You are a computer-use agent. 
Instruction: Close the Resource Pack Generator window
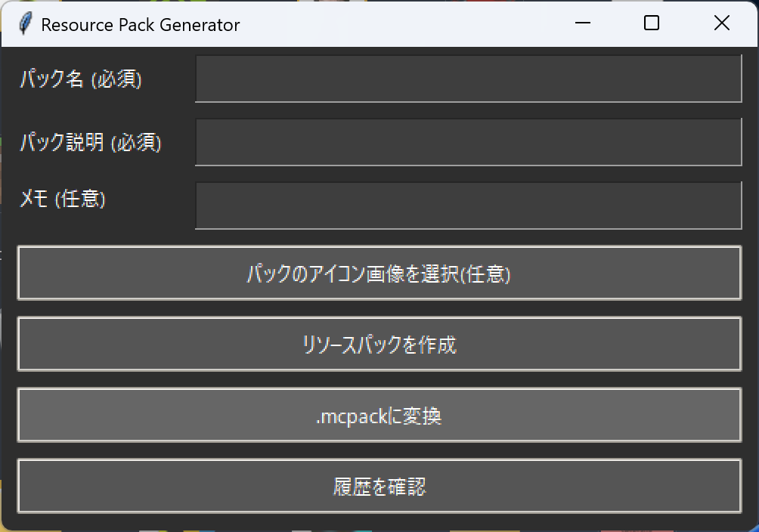[721, 24]
